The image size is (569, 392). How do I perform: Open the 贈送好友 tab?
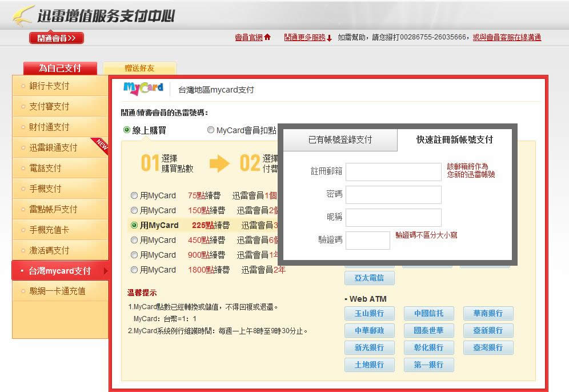(140, 68)
